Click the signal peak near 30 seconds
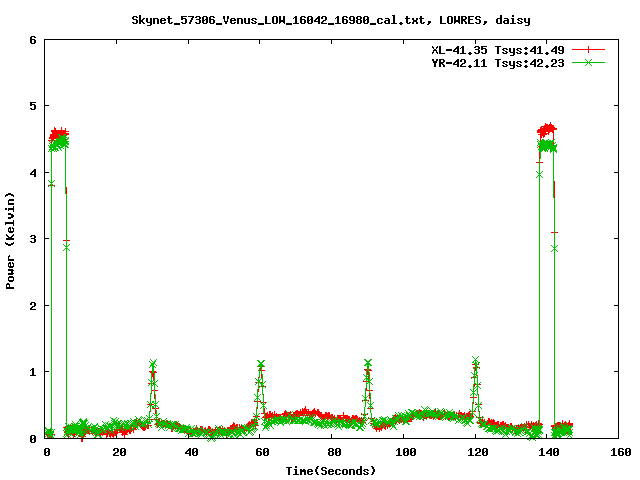The image size is (640, 480). (153, 366)
